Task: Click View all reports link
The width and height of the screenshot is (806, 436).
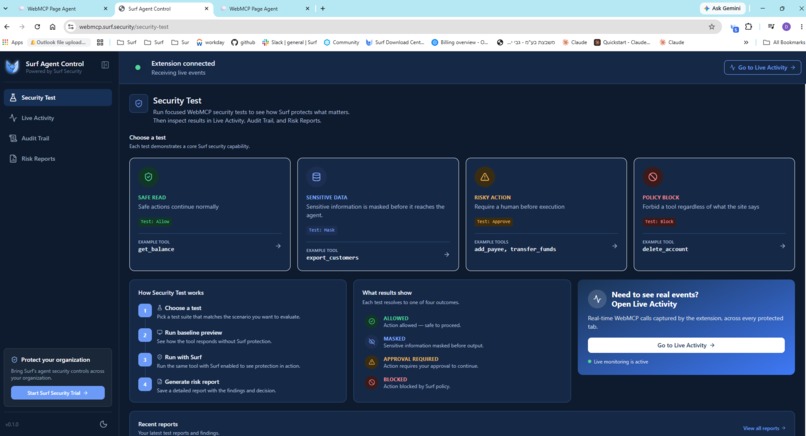Action: click(764, 428)
